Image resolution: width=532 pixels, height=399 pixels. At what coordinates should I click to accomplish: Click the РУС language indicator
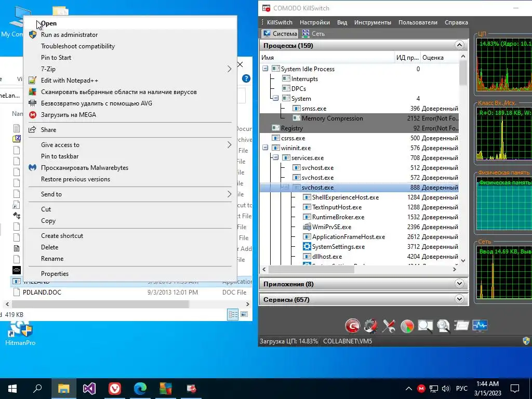point(461,389)
